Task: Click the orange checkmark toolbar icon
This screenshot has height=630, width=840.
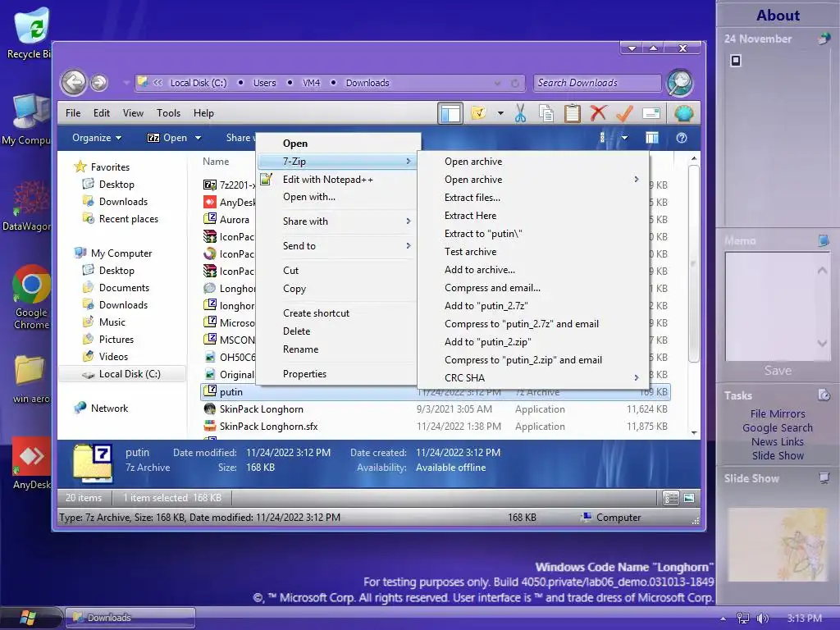Action: point(624,113)
